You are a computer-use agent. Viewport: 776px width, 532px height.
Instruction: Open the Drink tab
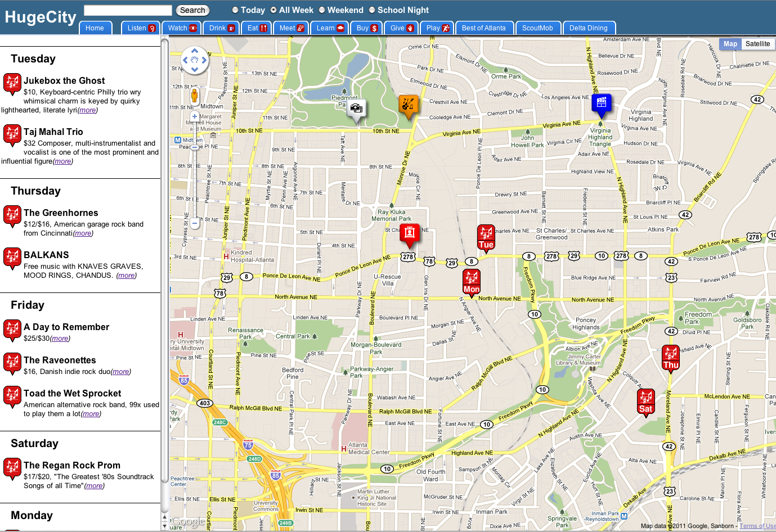(x=222, y=28)
